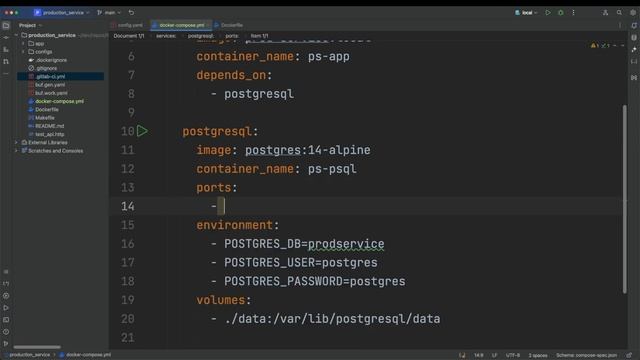Expand the app folder
The height and width of the screenshot is (360, 640).
click(23, 44)
